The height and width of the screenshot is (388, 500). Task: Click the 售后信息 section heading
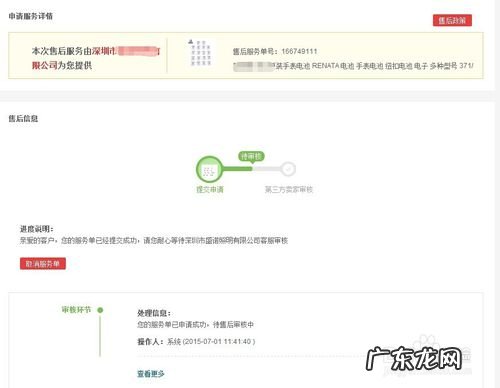pos(23,118)
